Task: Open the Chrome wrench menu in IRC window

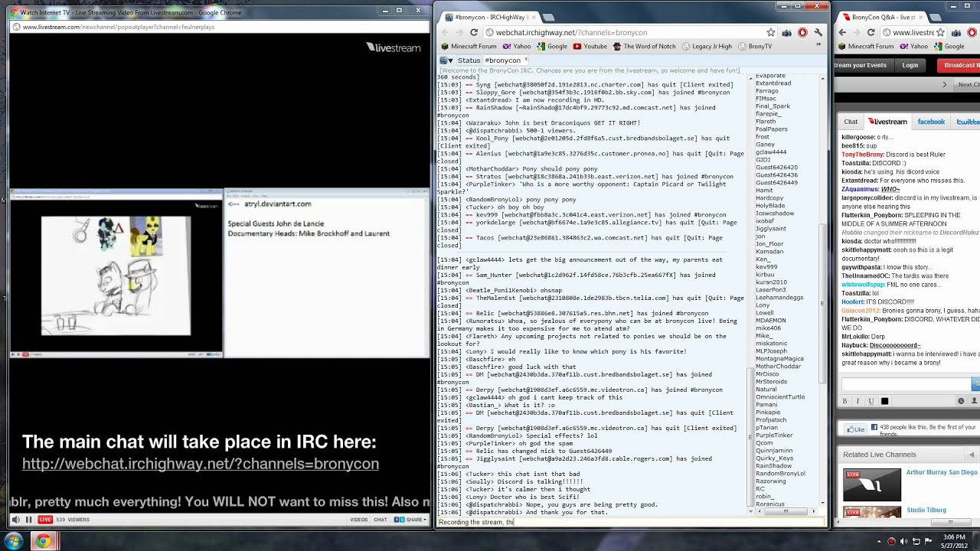Action: (818, 32)
